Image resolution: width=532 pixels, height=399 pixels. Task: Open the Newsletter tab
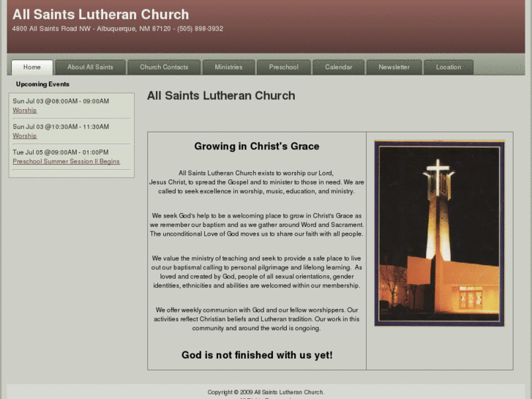pyautogui.click(x=394, y=67)
